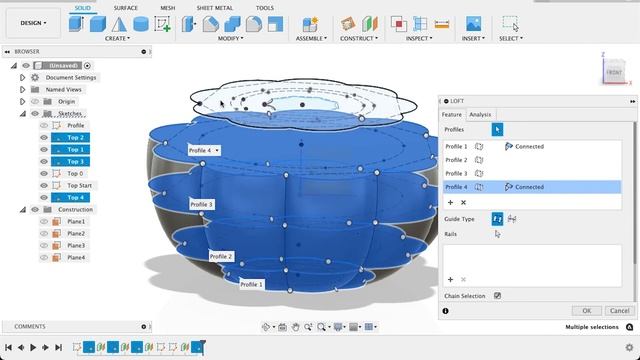Image resolution: width=640 pixels, height=360 pixels.
Task: Click the Rails selection cursor icon
Action: [497, 234]
